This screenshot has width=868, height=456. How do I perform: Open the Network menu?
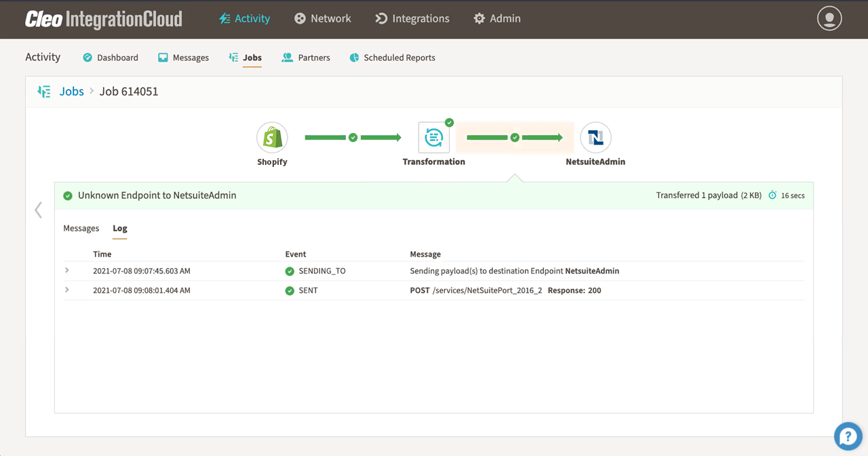323,19
